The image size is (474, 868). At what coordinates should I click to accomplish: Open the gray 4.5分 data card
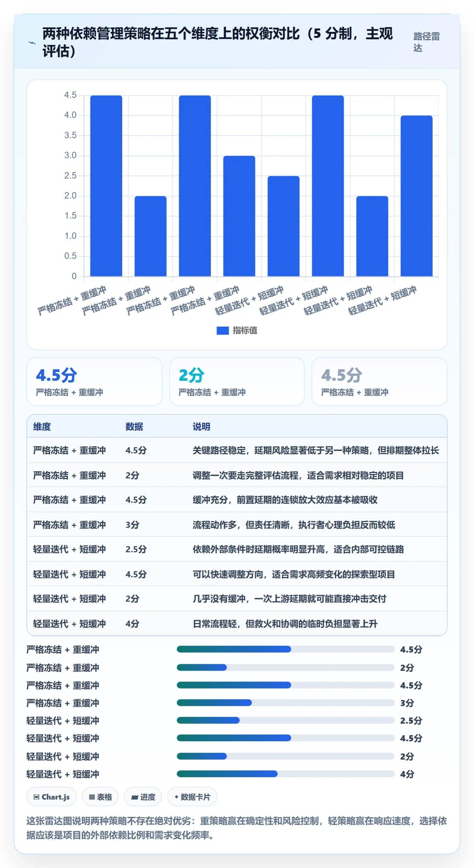tap(379, 381)
